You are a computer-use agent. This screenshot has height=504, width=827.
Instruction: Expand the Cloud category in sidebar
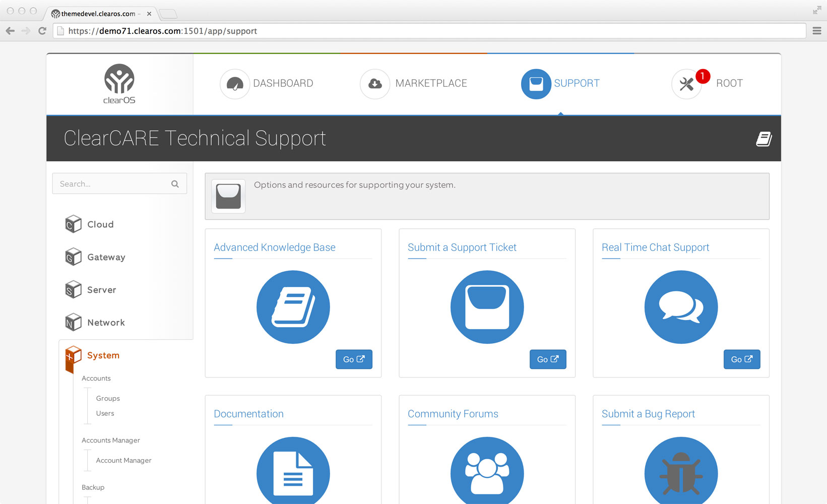point(100,224)
